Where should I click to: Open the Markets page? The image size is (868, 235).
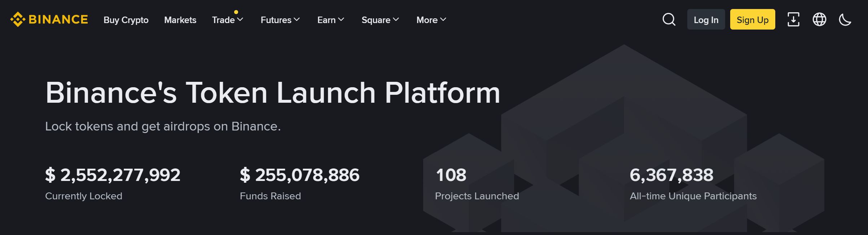click(180, 20)
